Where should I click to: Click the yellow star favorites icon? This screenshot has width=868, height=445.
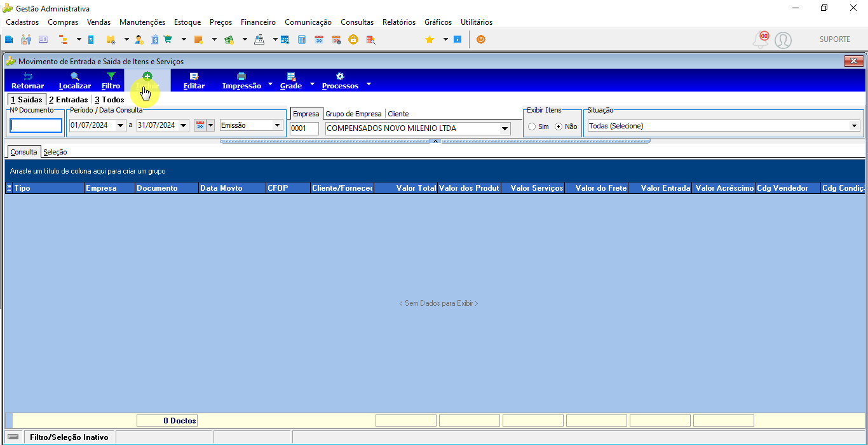[x=430, y=39]
